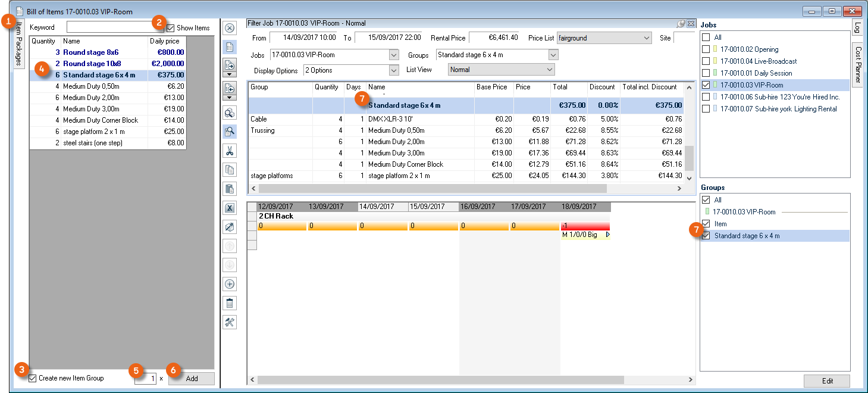Click the Excel export icon

(230, 208)
